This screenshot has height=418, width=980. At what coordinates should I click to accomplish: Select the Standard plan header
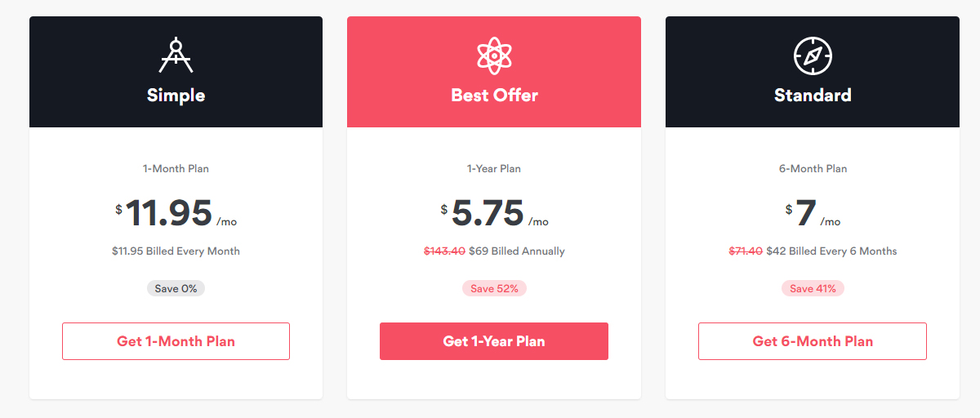point(813,72)
